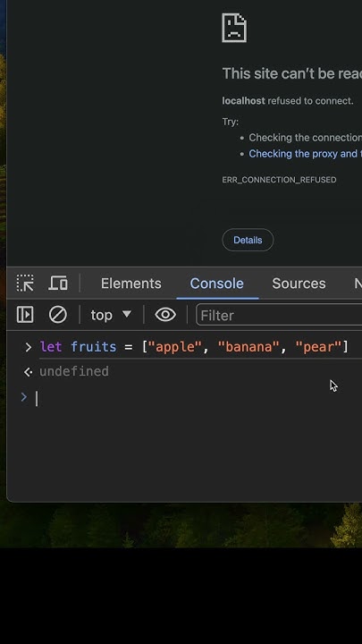Click the sad page error icon
Viewport: 362px width, 644px height.
(x=234, y=28)
